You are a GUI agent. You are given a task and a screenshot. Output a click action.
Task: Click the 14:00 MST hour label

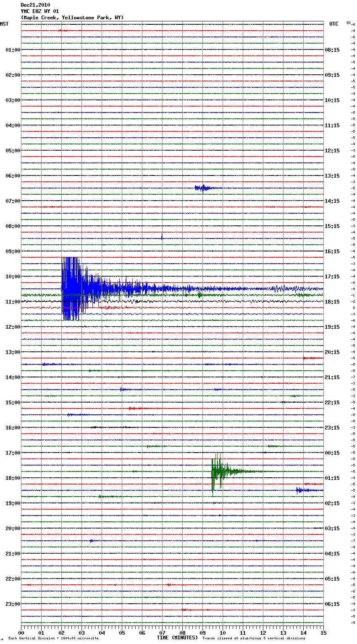pos(13,377)
